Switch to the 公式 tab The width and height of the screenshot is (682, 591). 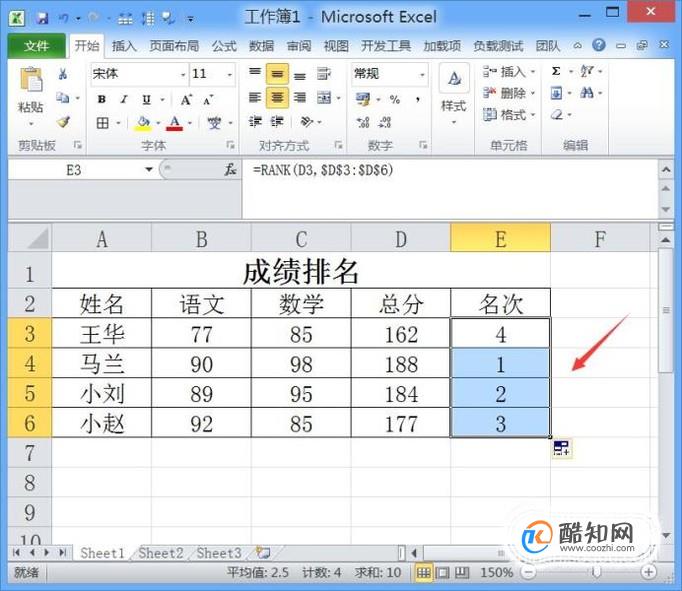[224, 46]
